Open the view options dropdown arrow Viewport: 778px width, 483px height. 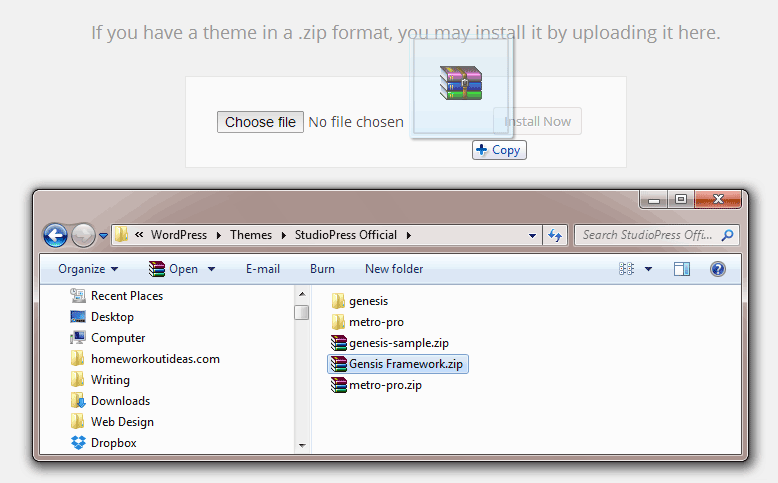648,269
